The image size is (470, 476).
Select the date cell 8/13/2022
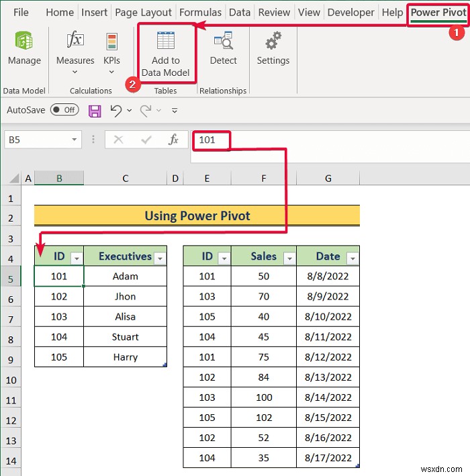328,377
